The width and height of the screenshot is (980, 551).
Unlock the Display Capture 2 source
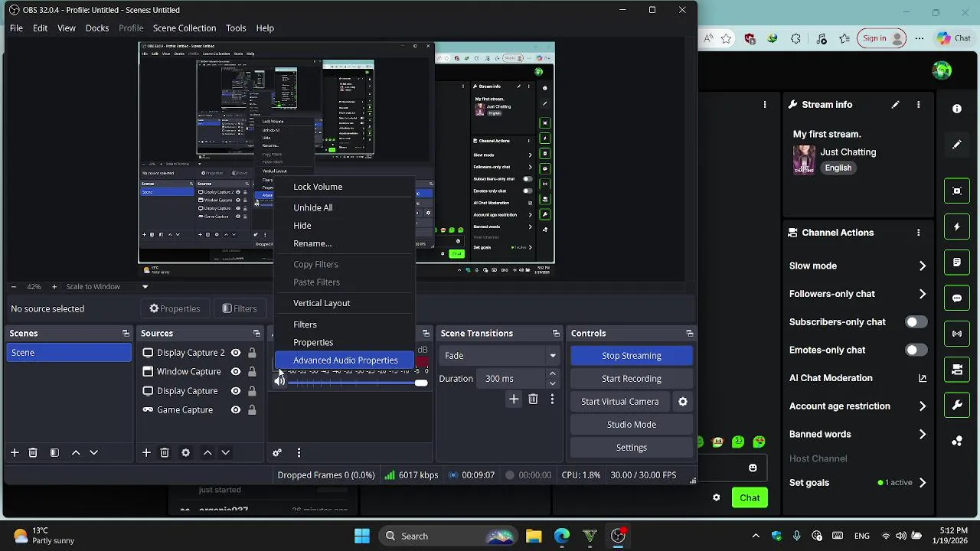pyautogui.click(x=252, y=353)
